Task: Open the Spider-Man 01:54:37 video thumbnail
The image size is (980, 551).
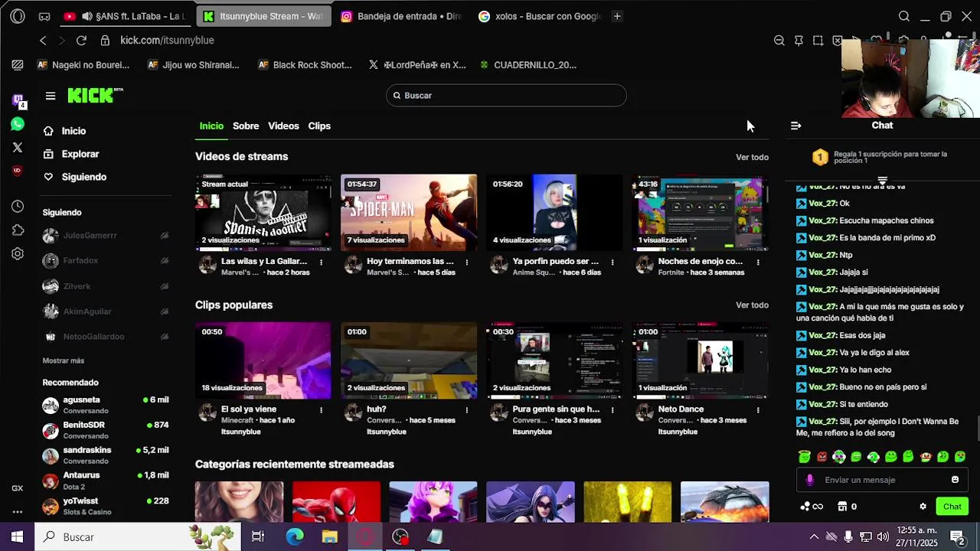Action: [x=409, y=213]
